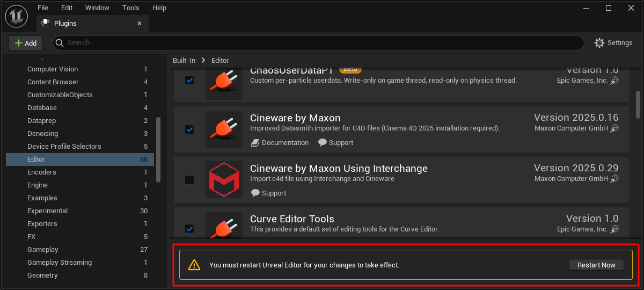Select the Engine category

click(x=80, y=185)
